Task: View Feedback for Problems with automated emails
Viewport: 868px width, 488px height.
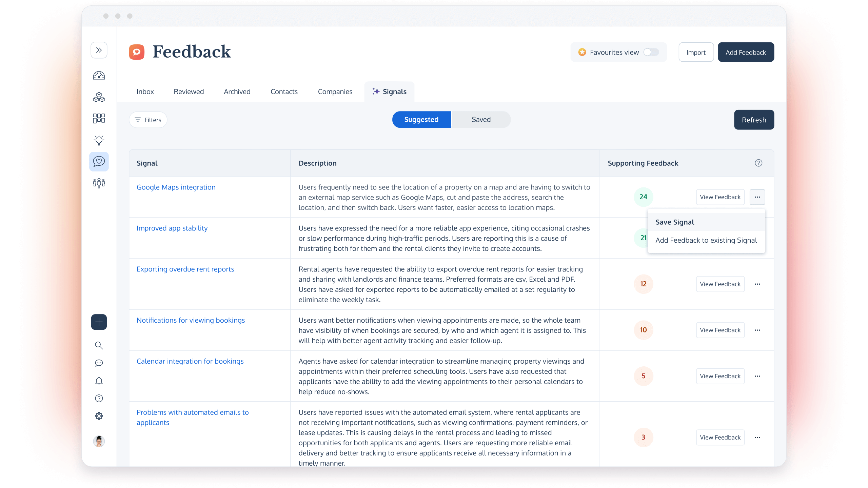Action: tap(720, 438)
